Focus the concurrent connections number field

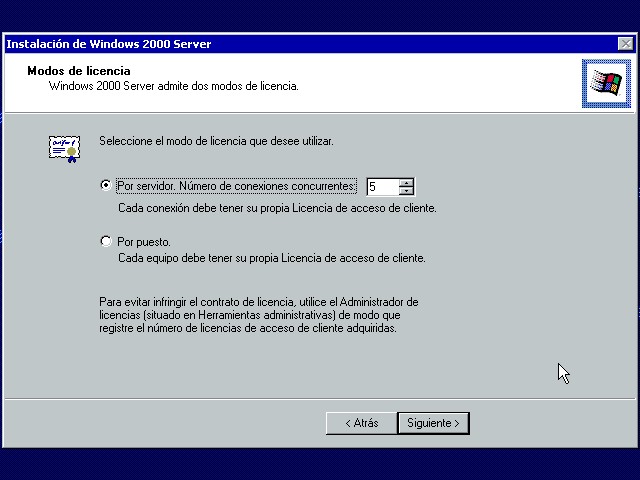click(x=383, y=187)
